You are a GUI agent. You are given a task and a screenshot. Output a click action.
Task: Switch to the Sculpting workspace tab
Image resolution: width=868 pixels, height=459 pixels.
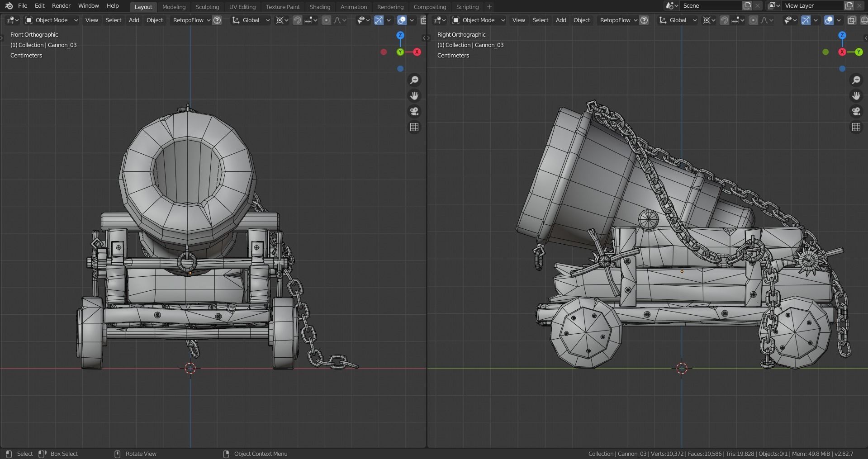coord(207,7)
